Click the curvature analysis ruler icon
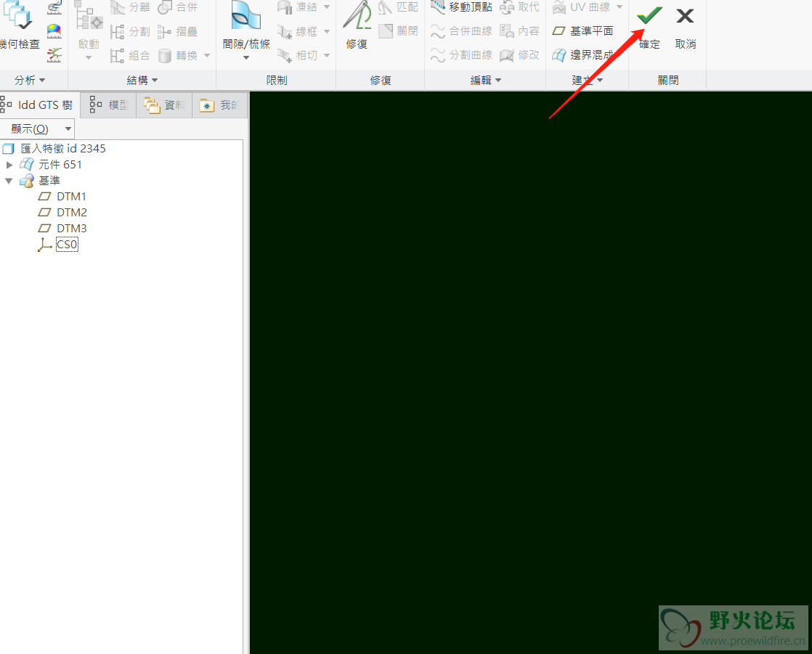Screen dimensions: 812x654 tap(54, 7)
